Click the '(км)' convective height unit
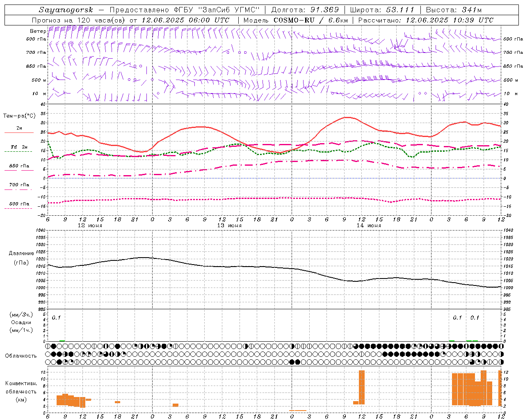The width and height of the screenshot is (525, 420). click(x=21, y=399)
